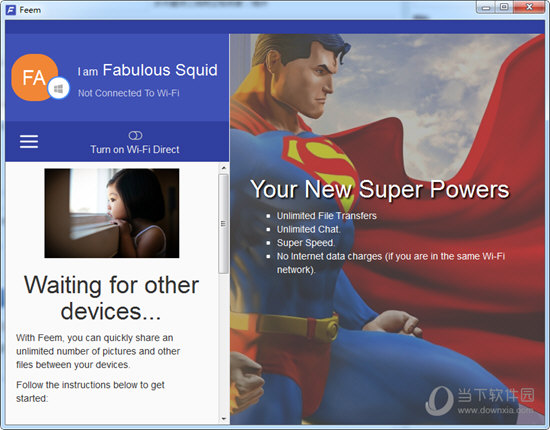The image size is (550, 430).
Task: Minimize the Feem window
Action: (x=486, y=7)
